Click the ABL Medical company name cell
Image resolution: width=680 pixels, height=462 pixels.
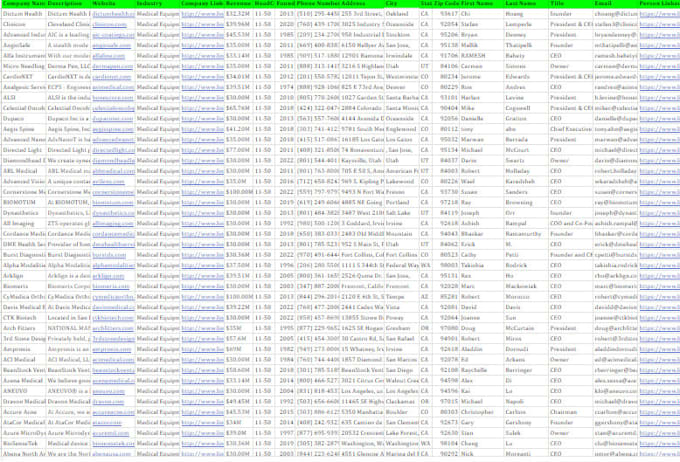[23, 171]
